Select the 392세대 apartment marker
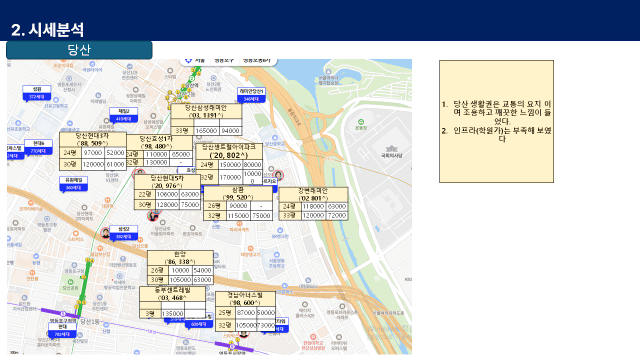This screenshot has height=360, width=640. point(124,233)
